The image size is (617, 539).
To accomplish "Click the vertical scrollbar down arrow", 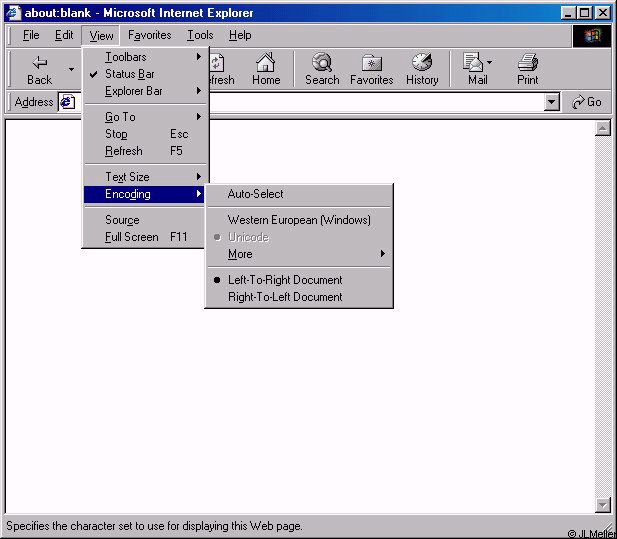I will click(603, 505).
